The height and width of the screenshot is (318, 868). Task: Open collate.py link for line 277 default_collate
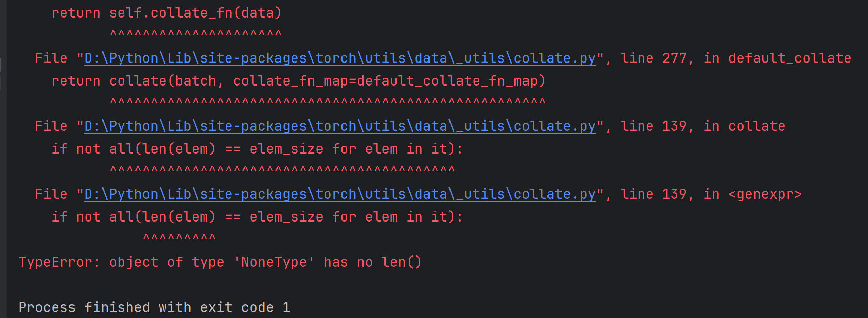(340, 58)
